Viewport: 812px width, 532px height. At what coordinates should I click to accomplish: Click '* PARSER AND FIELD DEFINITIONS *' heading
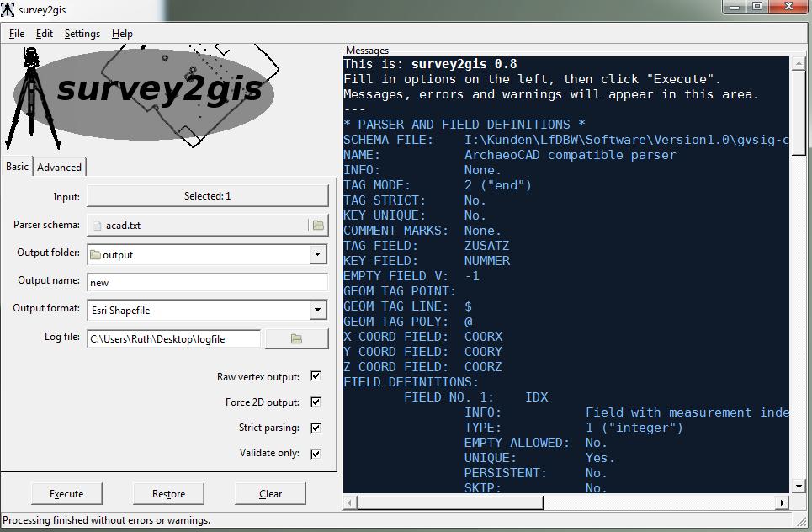(464, 125)
